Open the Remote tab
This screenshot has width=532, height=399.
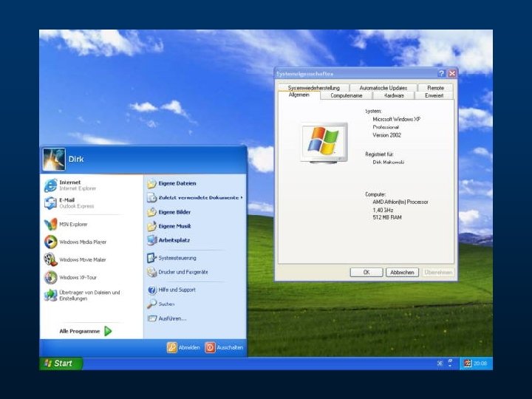pos(436,88)
